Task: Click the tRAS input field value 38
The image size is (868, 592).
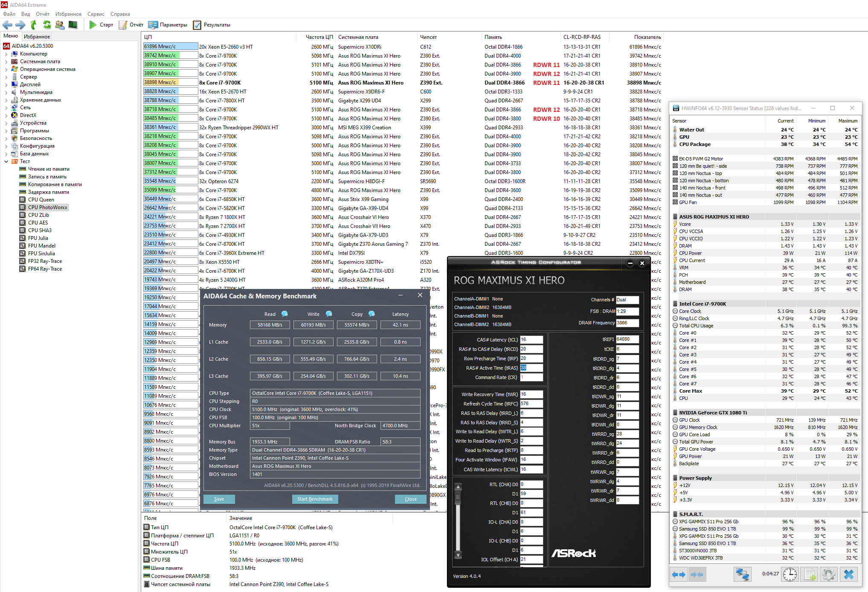Action: [x=531, y=367]
